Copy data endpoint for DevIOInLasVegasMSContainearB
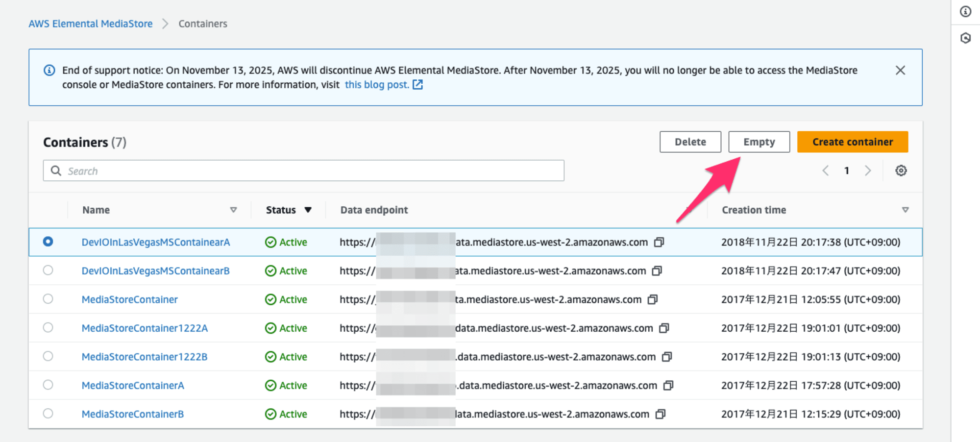 coord(657,271)
